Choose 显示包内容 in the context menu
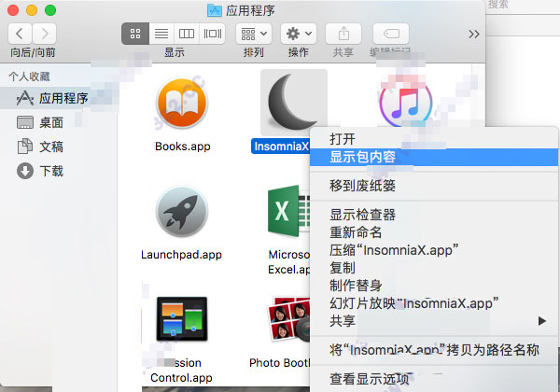The width and height of the screenshot is (560, 392). [x=434, y=157]
